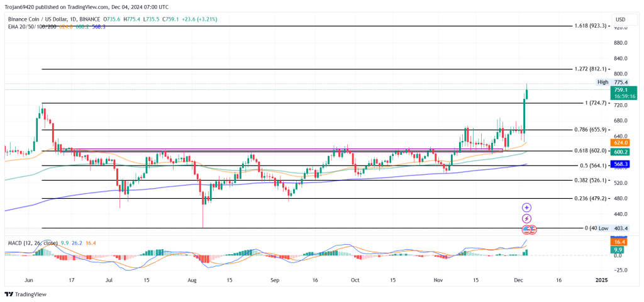
Task: Click the blue 568.3 EMA price tag
Action: [620, 164]
